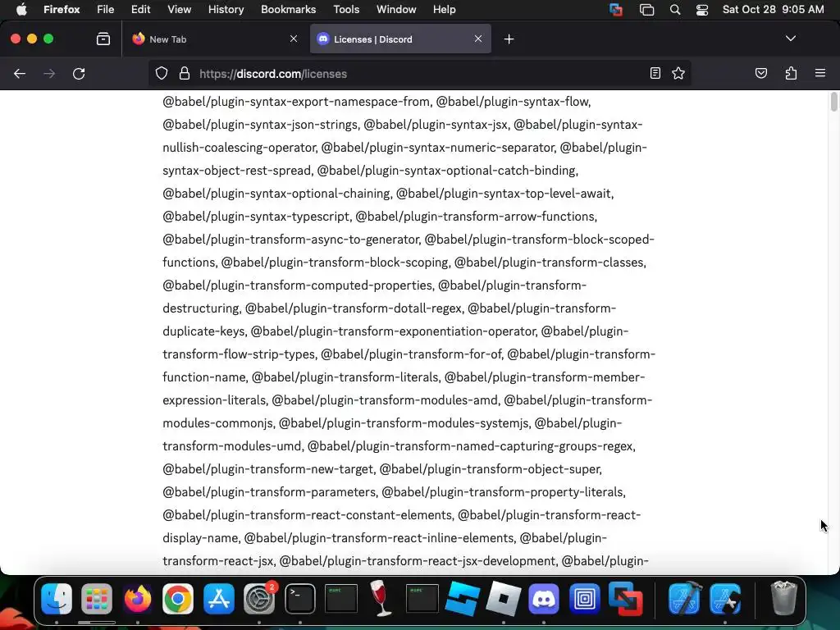Open Control Center in menu bar
This screenshot has width=840, height=630.
click(702, 10)
